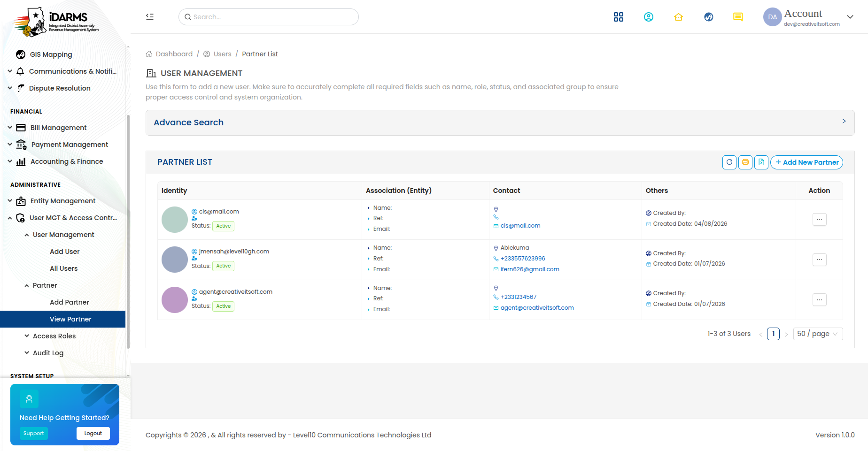This screenshot has width=868, height=451.
Task: Open action menu for jmensah@level10gh.com row
Action: (820, 260)
